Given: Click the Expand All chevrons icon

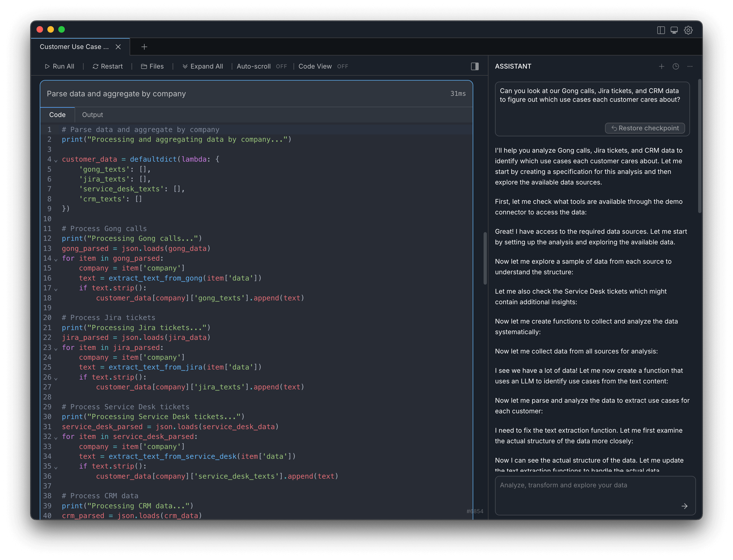Looking at the screenshot, I should click(185, 66).
